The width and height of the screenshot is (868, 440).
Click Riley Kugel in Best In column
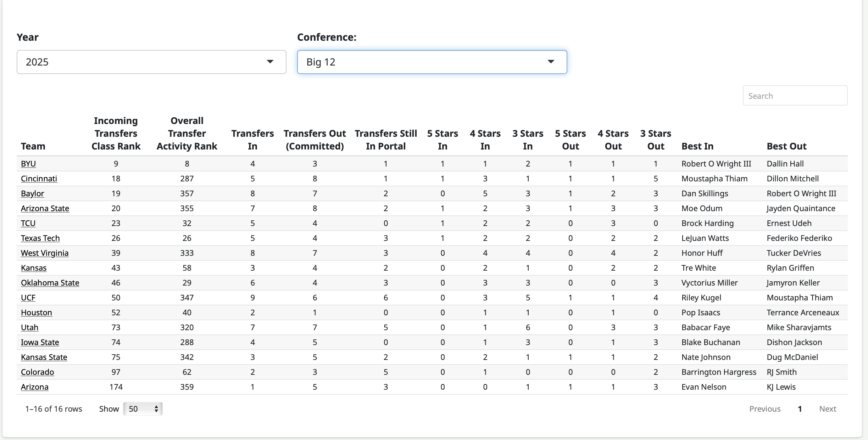point(701,298)
